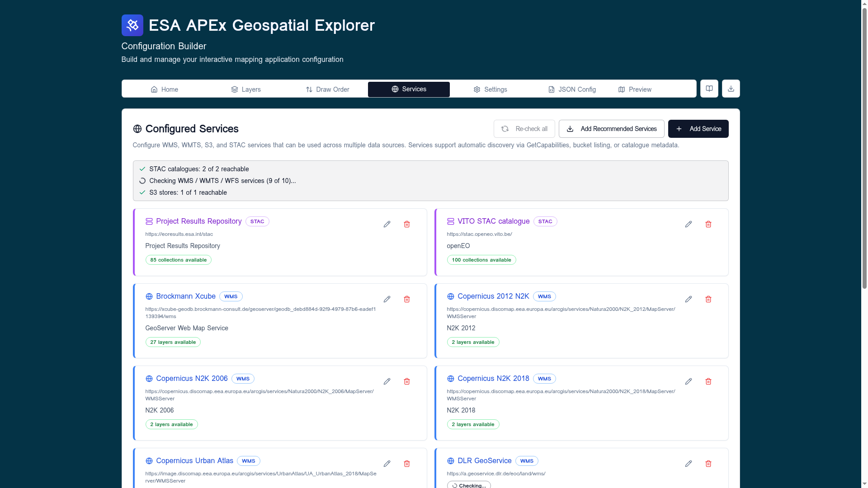Delete the Copernicus 2012 N2K service
The height and width of the screenshot is (488, 868).
click(708, 300)
